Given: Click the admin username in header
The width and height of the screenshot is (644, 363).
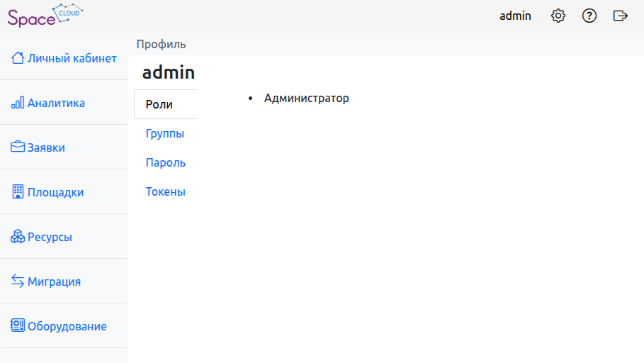Looking at the screenshot, I should 515,16.
